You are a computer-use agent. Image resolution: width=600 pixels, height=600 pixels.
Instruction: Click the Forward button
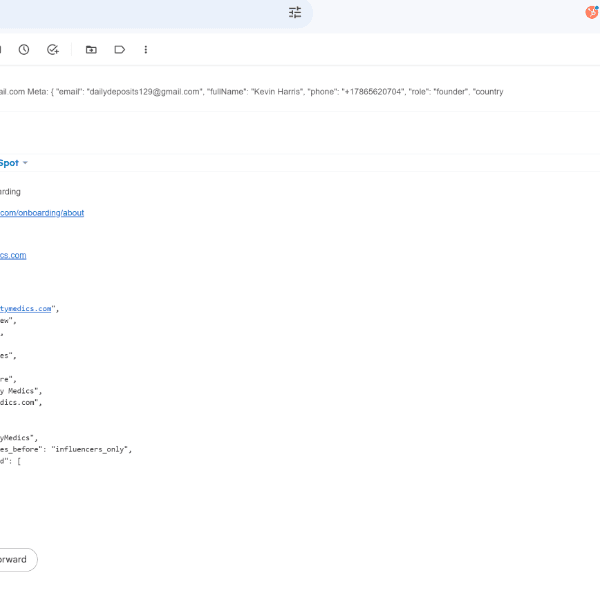[14, 559]
